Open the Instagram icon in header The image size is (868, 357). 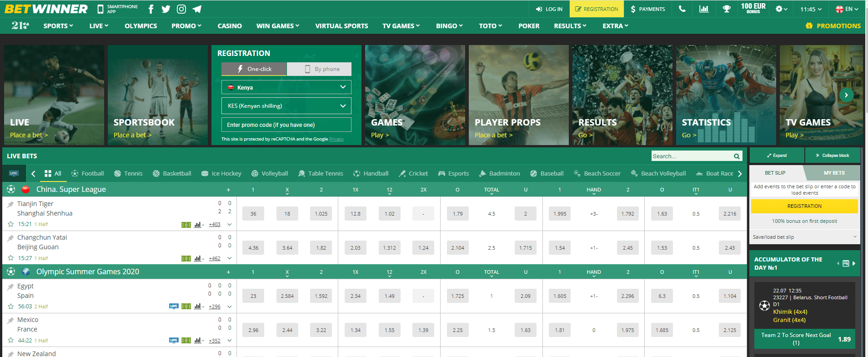point(181,9)
